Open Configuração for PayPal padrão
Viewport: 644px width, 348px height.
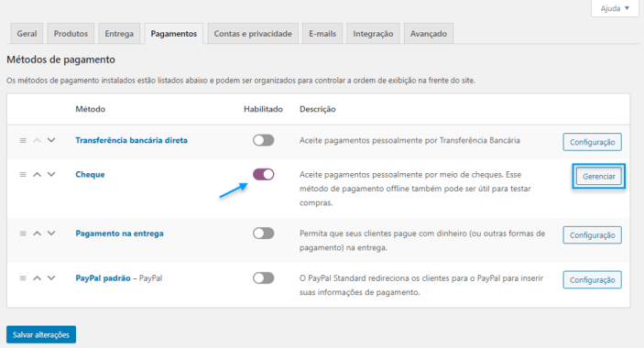click(x=592, y=280)
